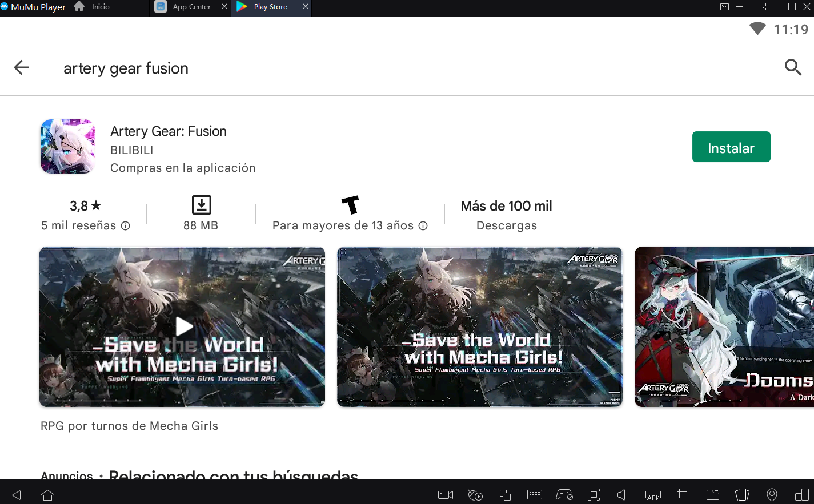
Task: Tap the search magnifier icon
Action: point(792,67)
